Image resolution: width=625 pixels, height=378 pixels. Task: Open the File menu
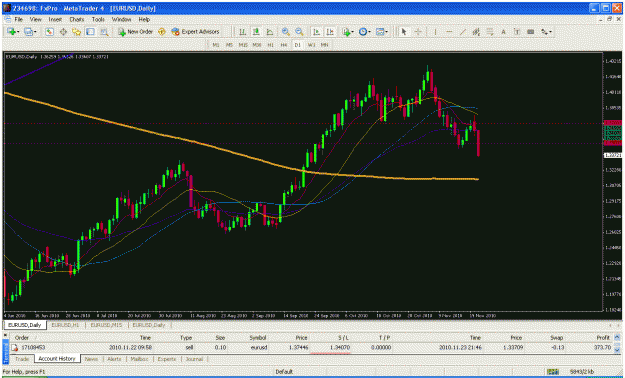pos(19,19)
